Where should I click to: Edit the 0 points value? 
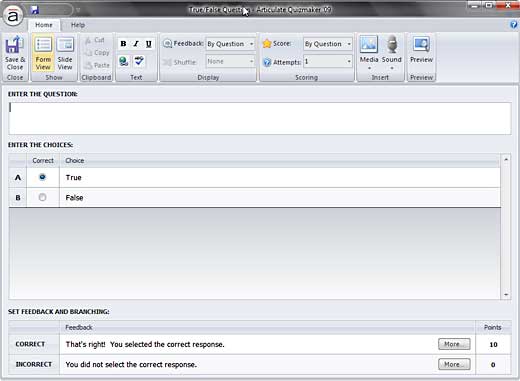pos(493,364)
